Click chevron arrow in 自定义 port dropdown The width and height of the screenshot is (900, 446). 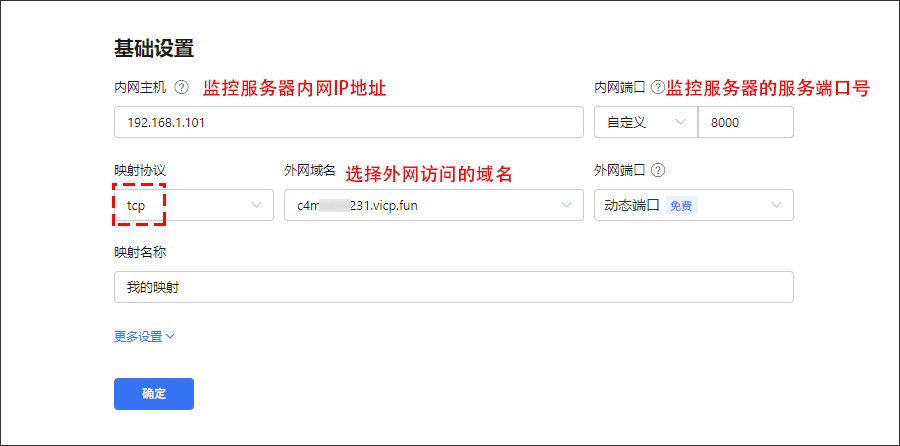coord(681,122)
